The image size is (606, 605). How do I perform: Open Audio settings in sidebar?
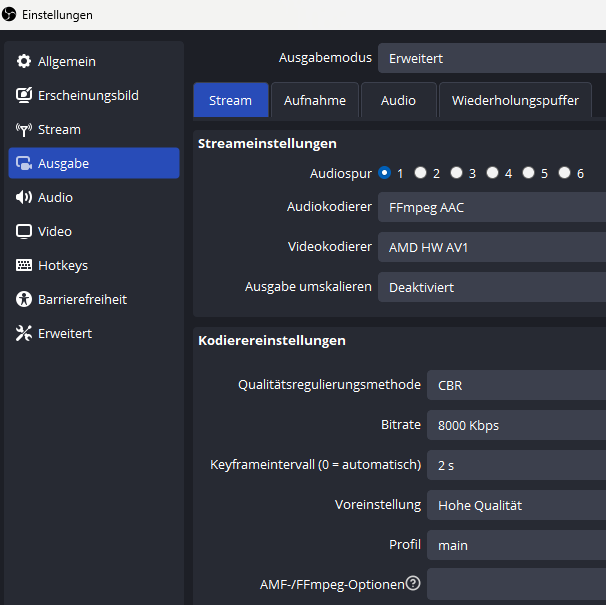click(x=94, y=197)
